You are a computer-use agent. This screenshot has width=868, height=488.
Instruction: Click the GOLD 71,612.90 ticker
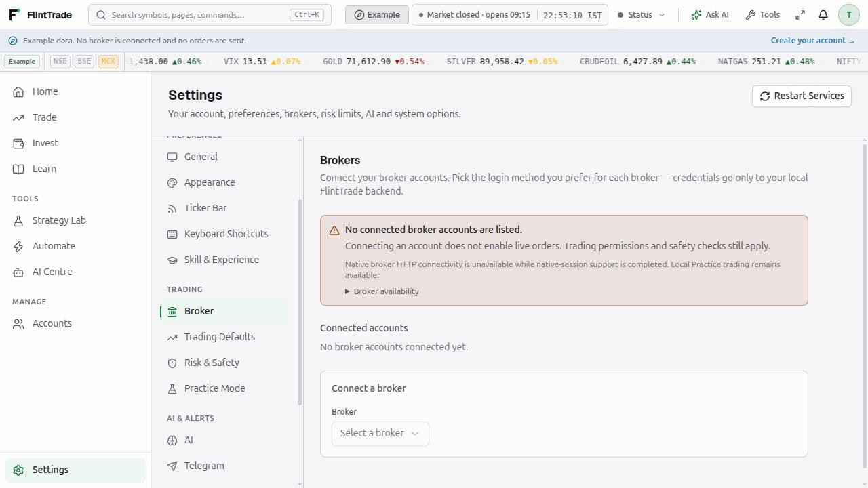[x=374, y=62]
